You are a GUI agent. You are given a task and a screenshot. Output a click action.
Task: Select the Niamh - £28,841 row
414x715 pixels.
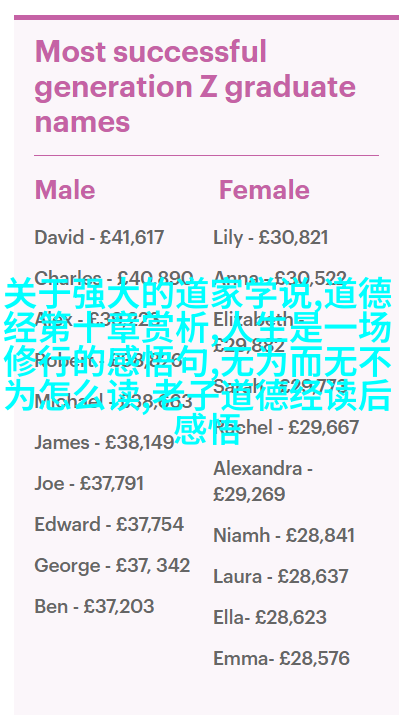284,535
